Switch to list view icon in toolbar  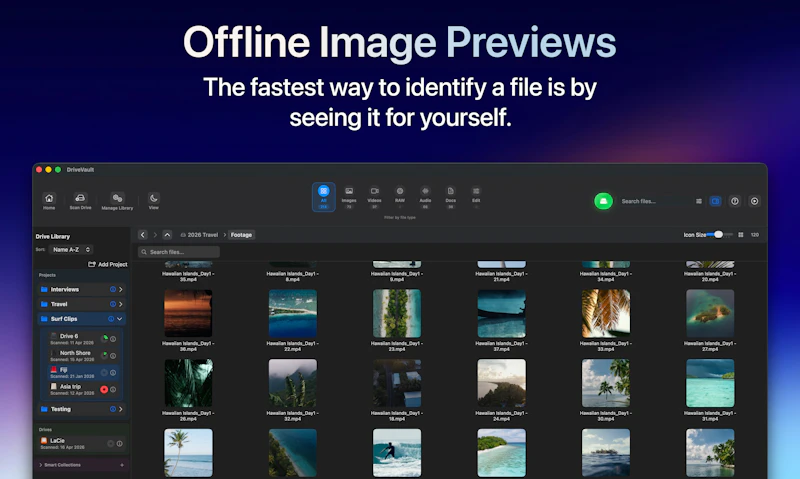[x=699, y=201]
